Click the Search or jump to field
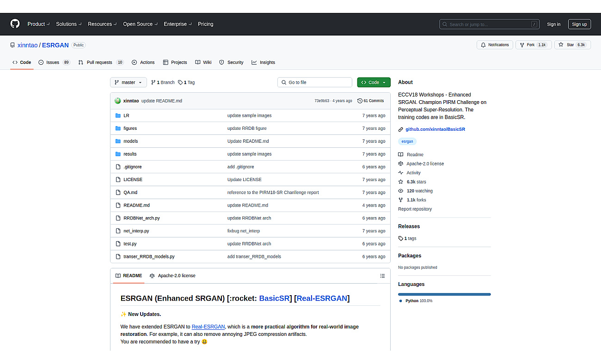The image size is (601, 364). click(490, 24)
